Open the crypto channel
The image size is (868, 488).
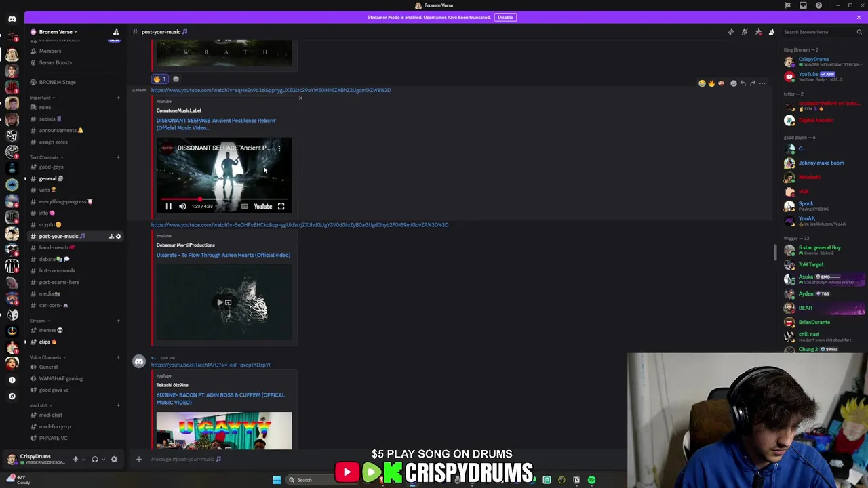75,224
